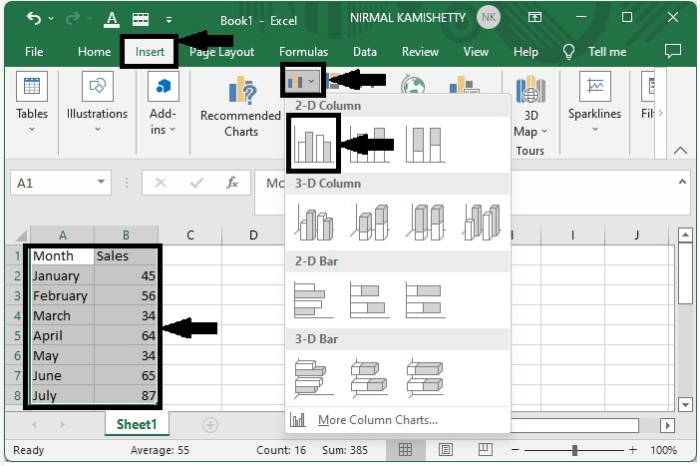Click the Select All corner triangle

coord(21,235)
